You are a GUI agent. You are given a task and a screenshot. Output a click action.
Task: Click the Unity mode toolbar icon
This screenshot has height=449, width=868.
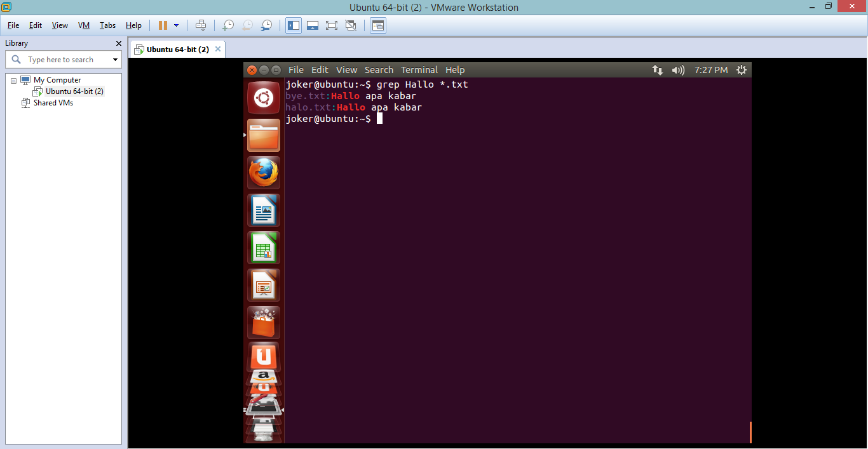351,25
